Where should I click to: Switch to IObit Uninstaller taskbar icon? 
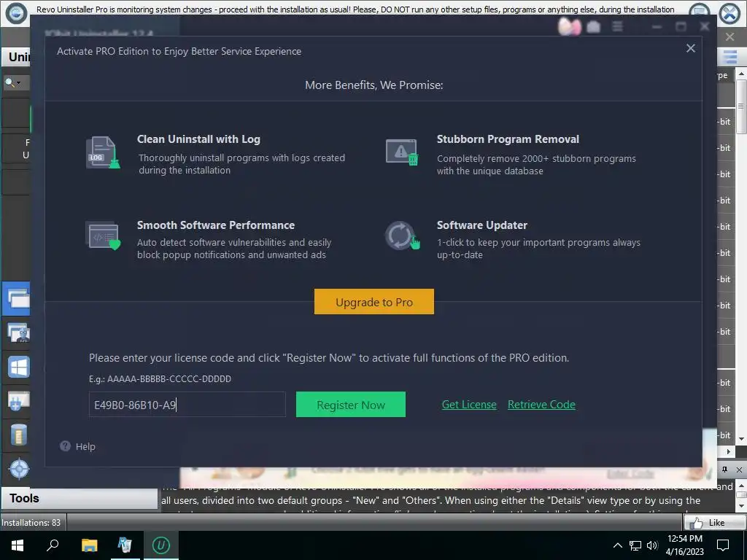pyautogui.click(x=160, y=545)
